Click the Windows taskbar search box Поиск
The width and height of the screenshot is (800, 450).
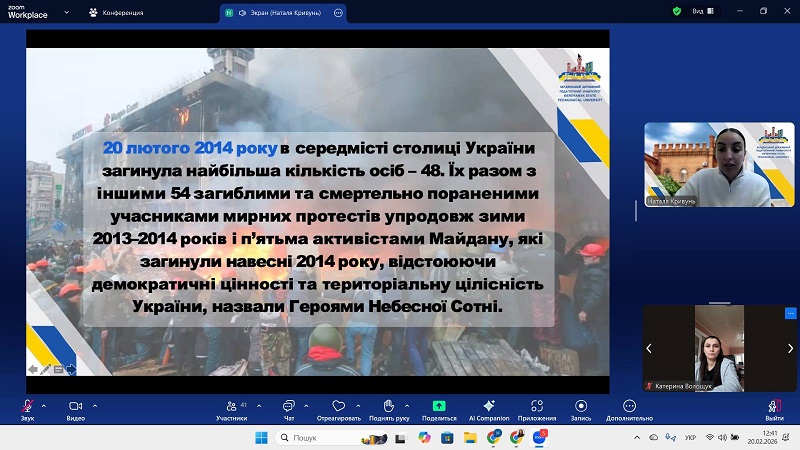click(x=320, y=437)
